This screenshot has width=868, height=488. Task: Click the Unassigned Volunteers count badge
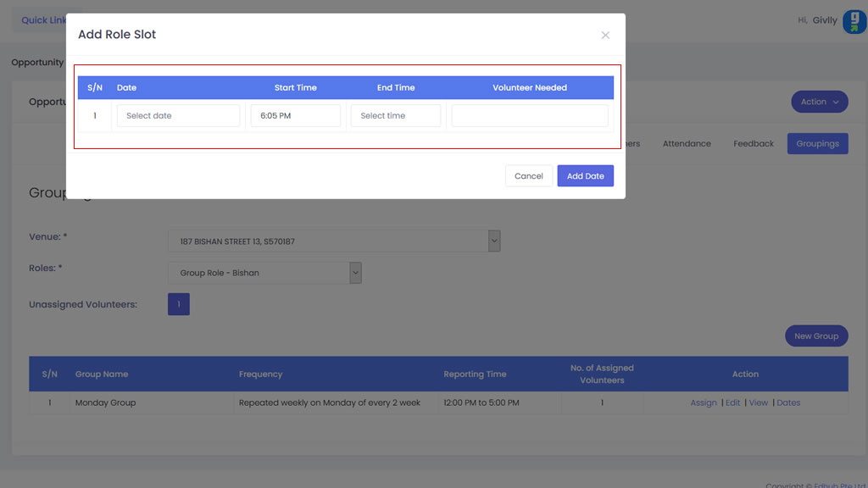coord(179,304)
